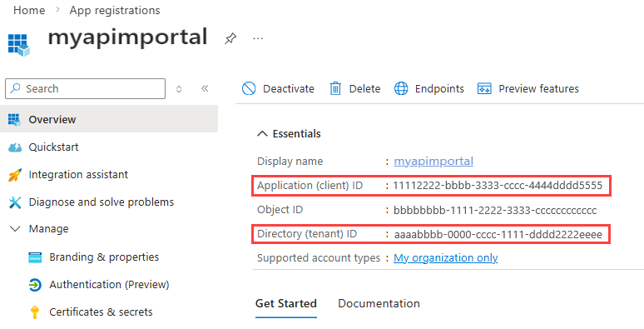
Task: Click into the sidebar Search field
Action: tap(86, 89)
